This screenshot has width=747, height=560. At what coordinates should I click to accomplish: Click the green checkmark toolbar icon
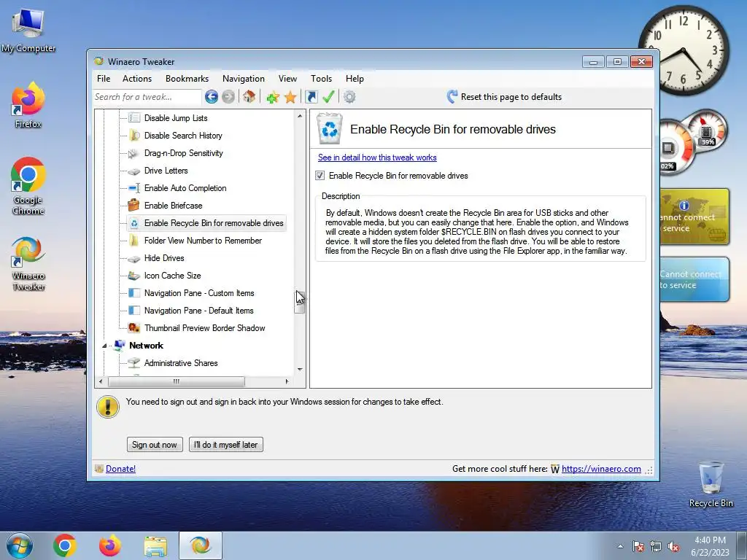point(328,97)
